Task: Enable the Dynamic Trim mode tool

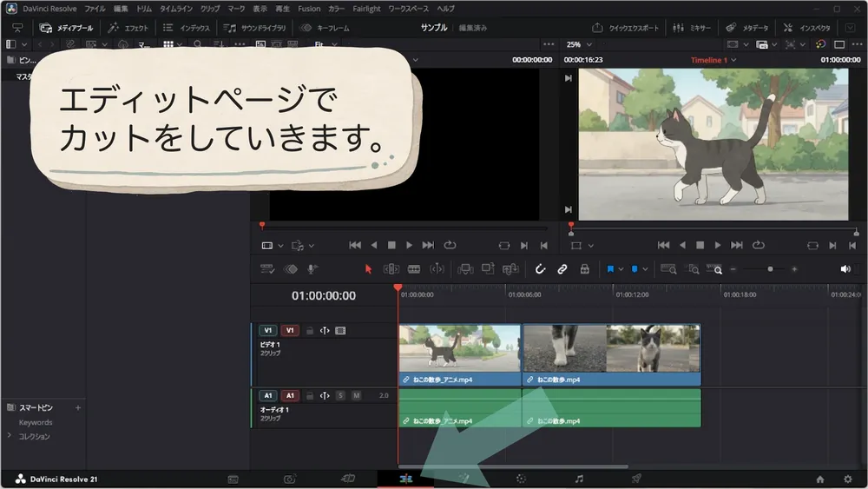Action: (437, 269)
